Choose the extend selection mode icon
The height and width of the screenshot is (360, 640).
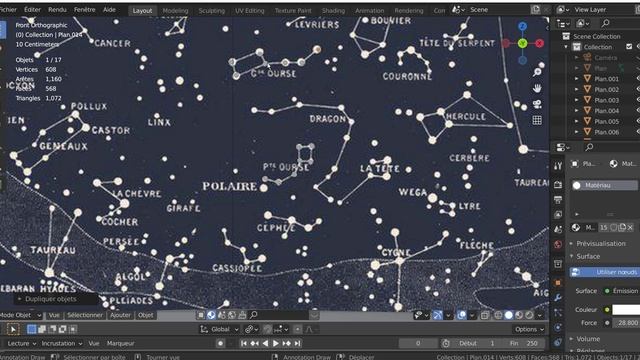pos(42,329)
